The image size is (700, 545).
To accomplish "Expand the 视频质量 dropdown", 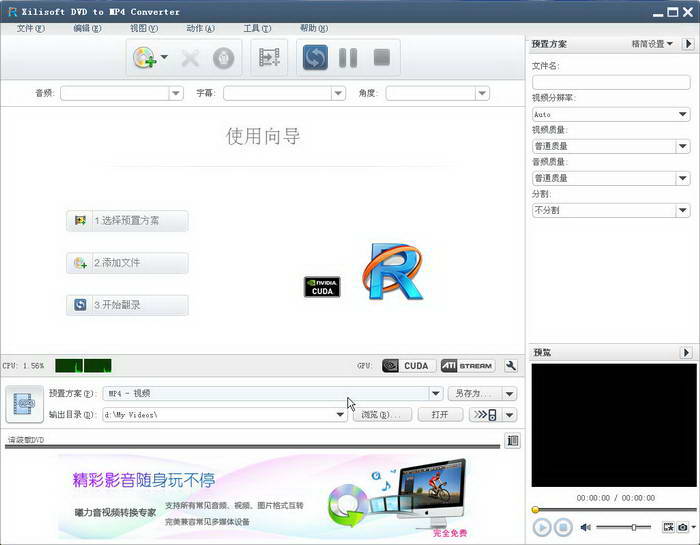I will [x=683, y=146].
